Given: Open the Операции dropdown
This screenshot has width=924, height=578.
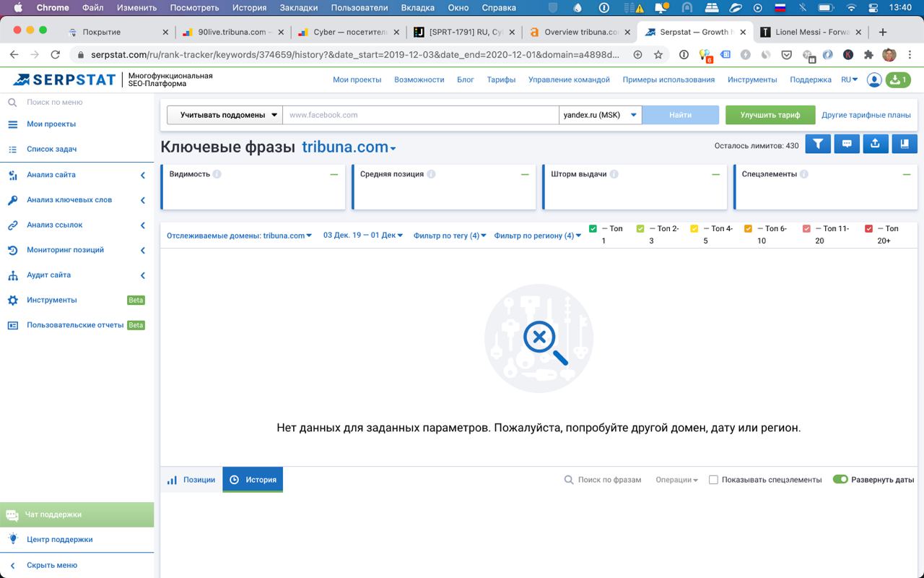Looking at the screenshot, I should point(676,480).
